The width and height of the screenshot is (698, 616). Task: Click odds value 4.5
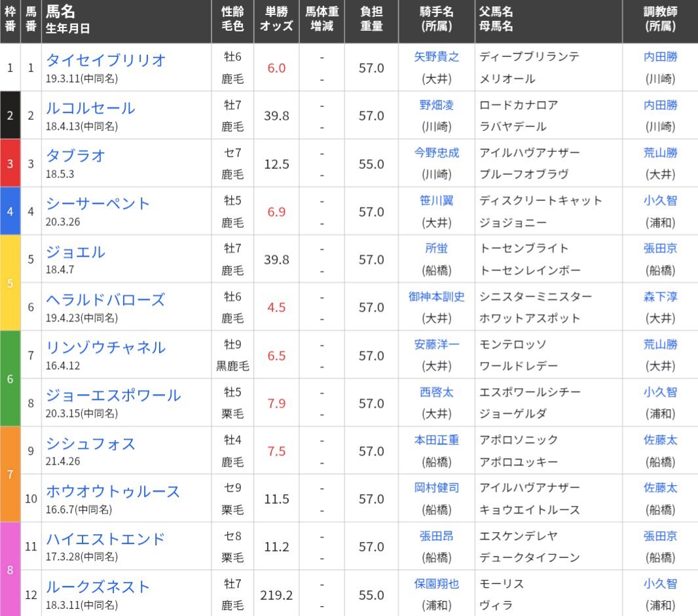pyautogui.click(x=276, y=308)
